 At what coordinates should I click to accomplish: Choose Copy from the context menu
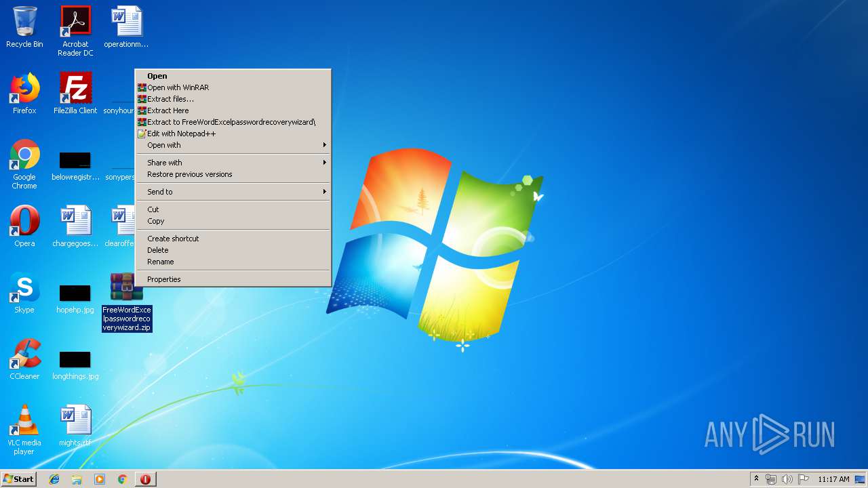tap(233, 221)
